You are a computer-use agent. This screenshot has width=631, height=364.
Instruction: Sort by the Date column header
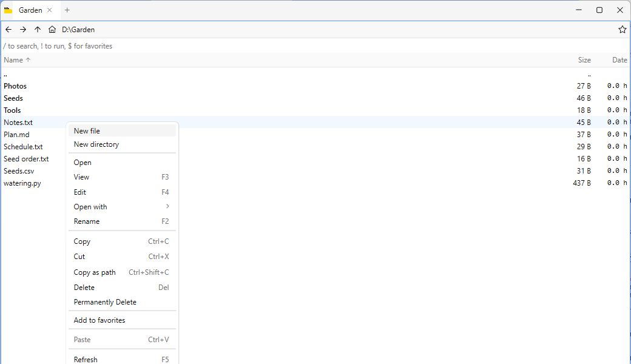coord(619,60)
